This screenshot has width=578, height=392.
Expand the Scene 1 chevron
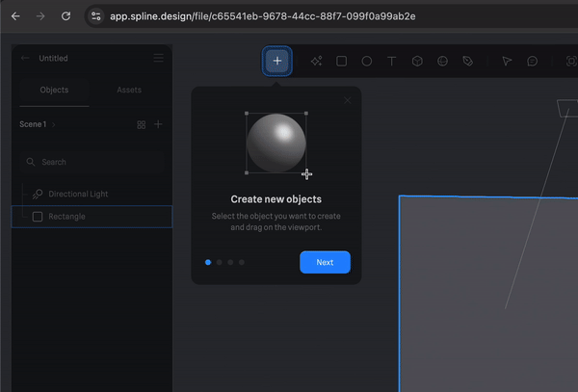coord(55,125)
